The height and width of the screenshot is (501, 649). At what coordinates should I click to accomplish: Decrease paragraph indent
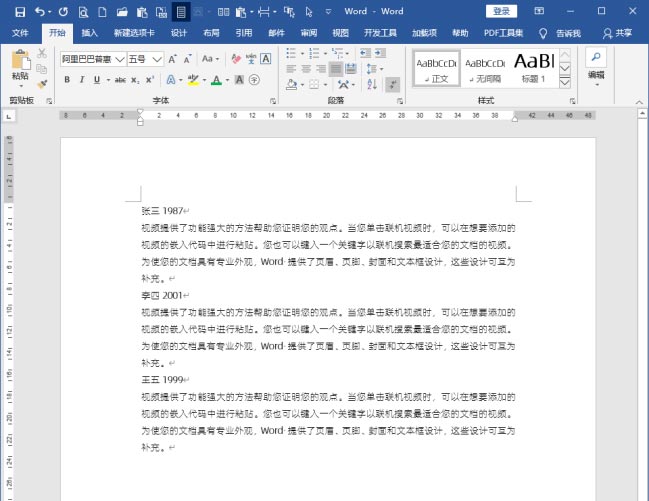coord(365,53)
